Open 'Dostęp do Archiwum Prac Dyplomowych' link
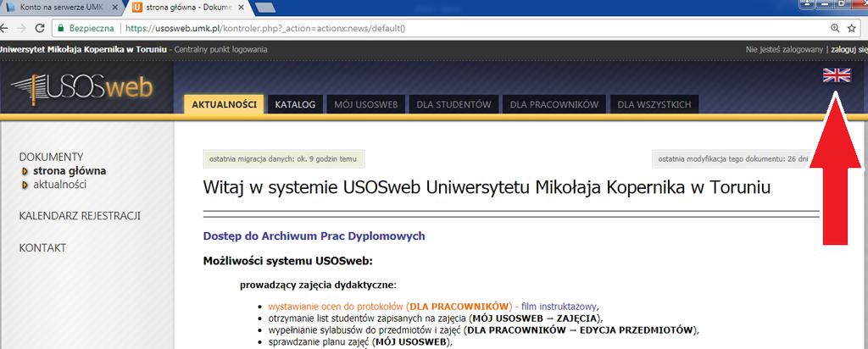Screen dimensions: 868x349 (x=314, y=236)
